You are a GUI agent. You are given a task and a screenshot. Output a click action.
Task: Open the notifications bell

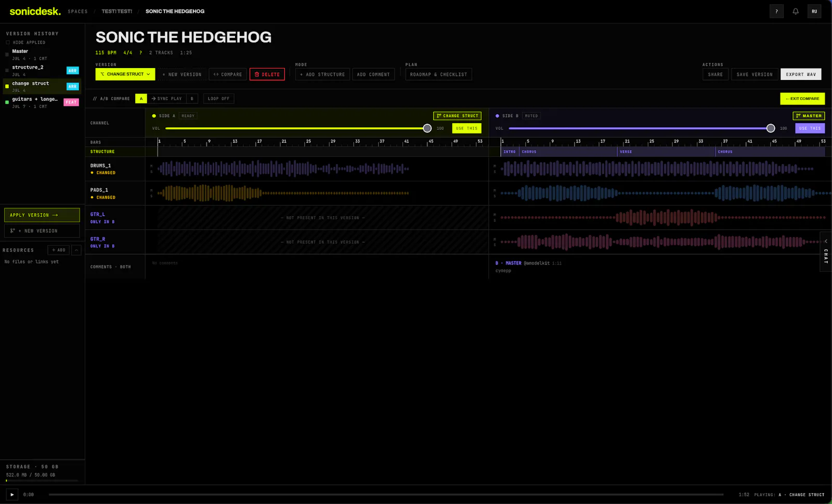click(796, 11)
